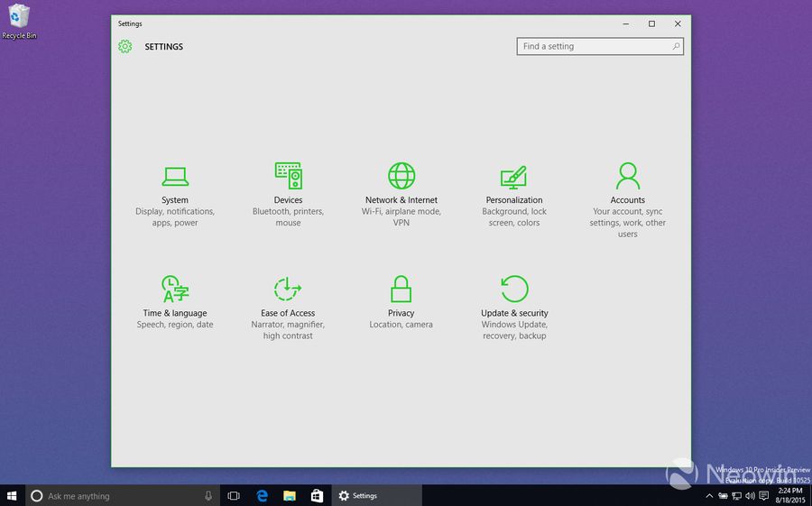Click the Cortana microphone icon
Viewport: 812px width, 506px height.
pos(208,496)
